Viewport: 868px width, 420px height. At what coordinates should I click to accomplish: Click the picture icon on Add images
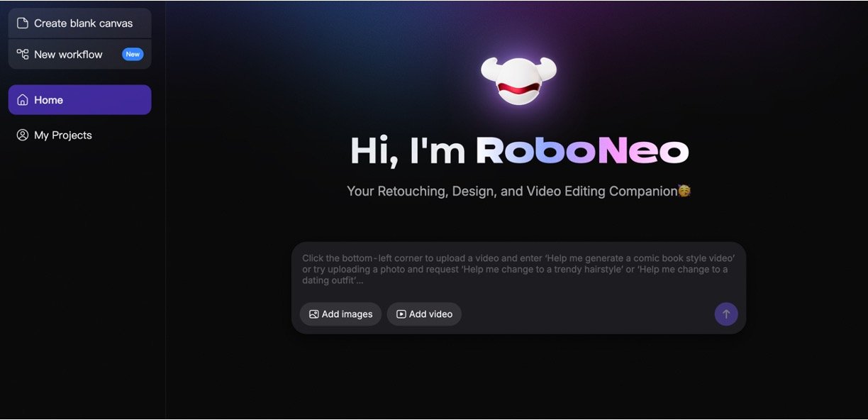click(313, 314)
